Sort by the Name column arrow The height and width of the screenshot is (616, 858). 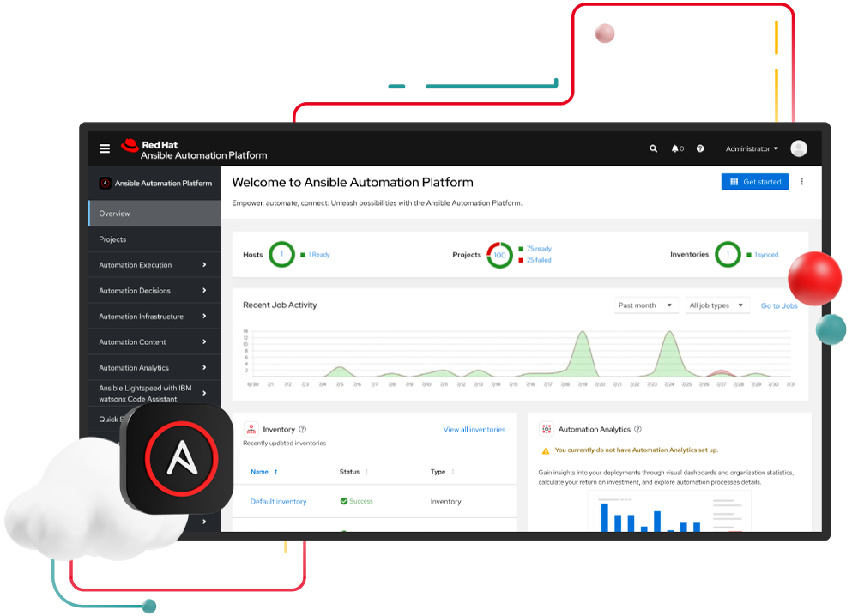click(275, 472)
